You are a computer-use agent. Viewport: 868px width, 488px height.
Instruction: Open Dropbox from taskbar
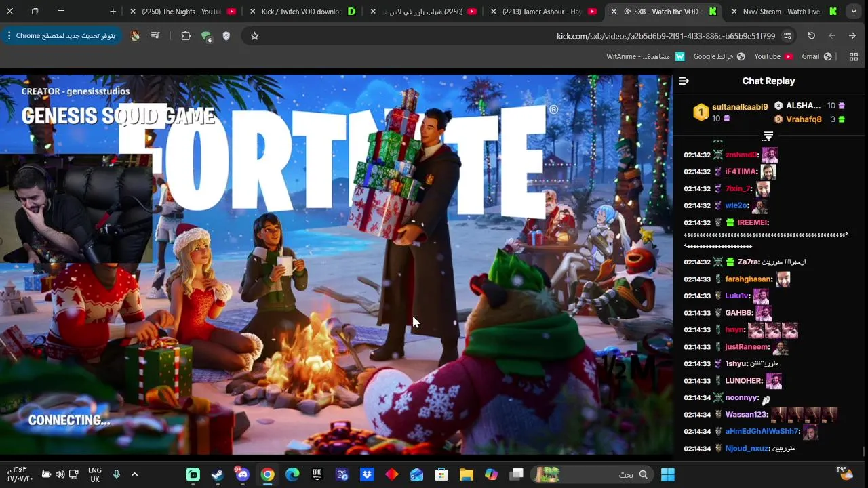click(367, 474)
